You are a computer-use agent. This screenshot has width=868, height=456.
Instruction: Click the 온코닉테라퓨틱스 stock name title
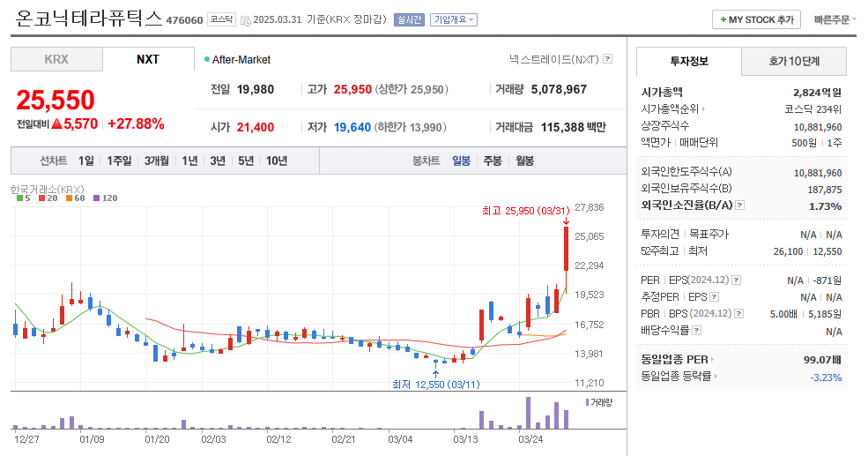tap(89, 19)
